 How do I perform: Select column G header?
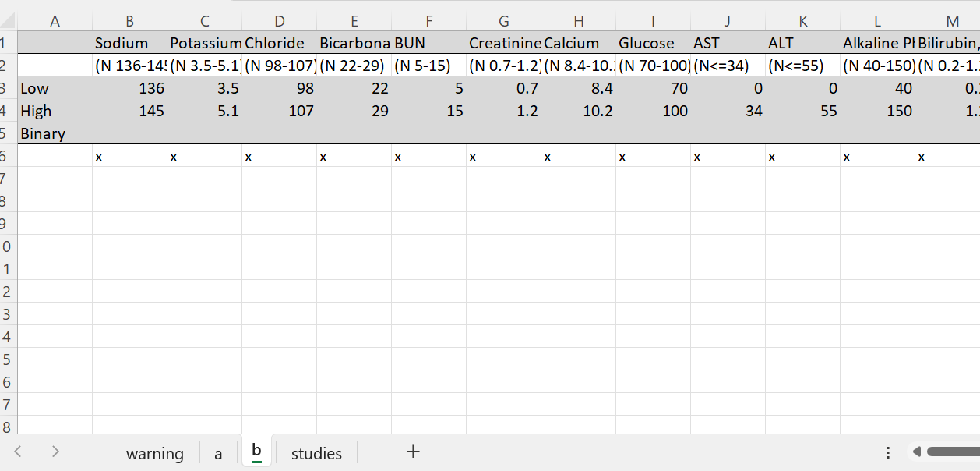tap(503, 22)
